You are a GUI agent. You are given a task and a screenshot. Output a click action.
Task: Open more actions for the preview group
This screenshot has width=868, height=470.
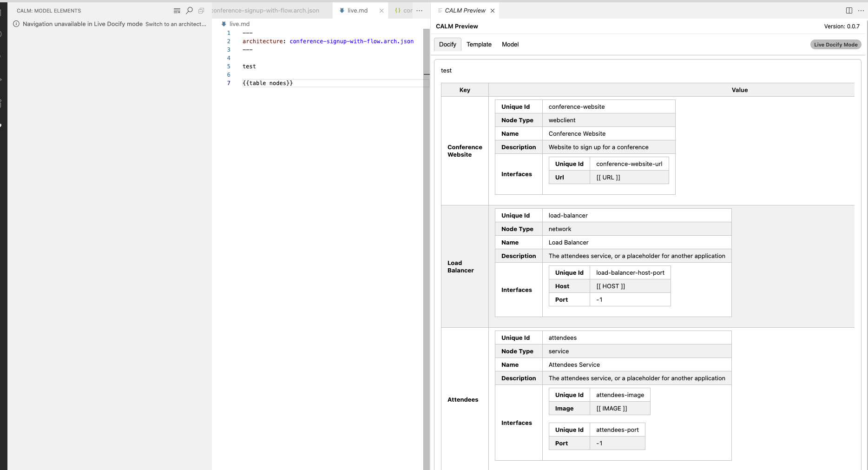861,10
